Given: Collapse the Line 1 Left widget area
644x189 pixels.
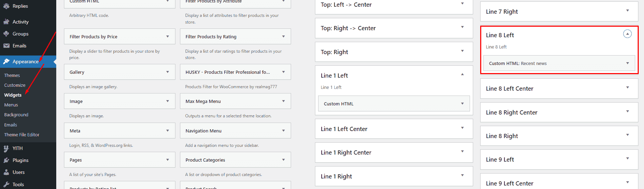Looking at the screenshot, I should click(462, 74).
